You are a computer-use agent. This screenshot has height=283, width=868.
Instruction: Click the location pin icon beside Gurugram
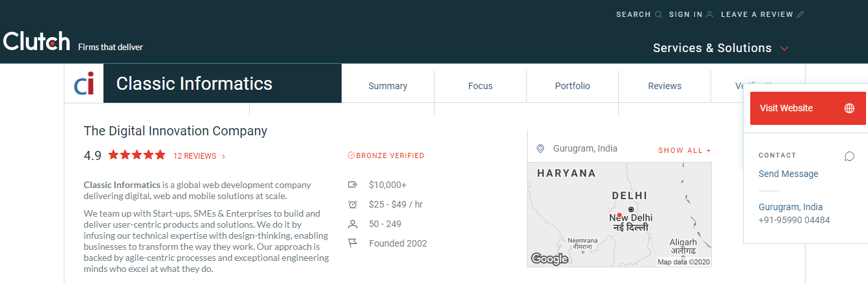pyautogui.click(x=540, y=149)
